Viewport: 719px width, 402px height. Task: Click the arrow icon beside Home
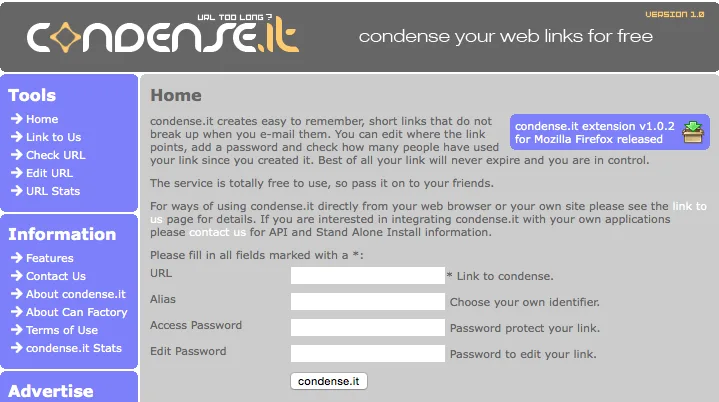(x=17, y=119)
